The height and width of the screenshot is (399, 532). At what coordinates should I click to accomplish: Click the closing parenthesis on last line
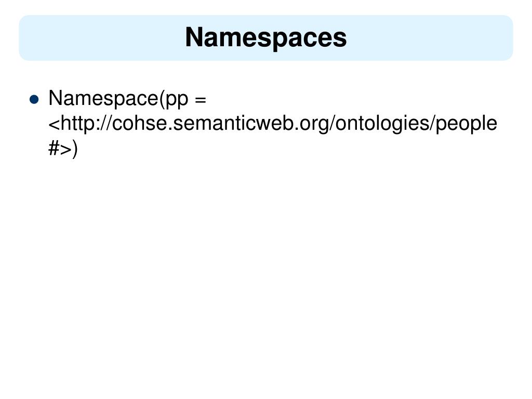pyautogui.click(x=75, y=149)
